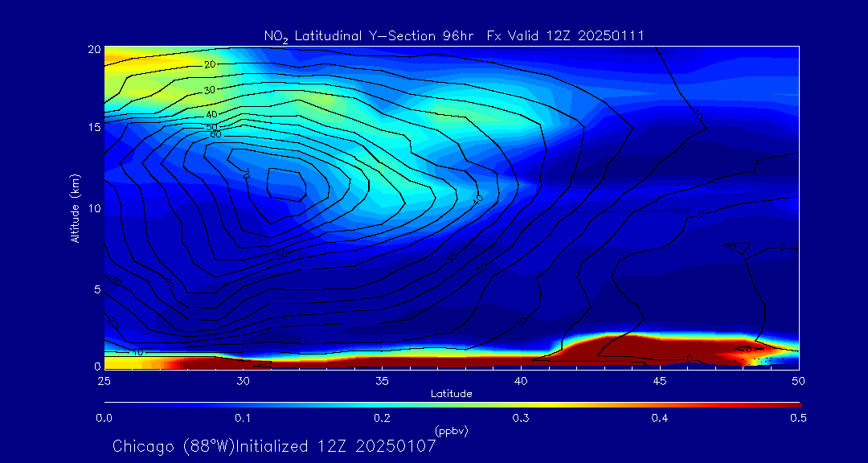This screenshot has height=463, width=868.
Task: Click the colorbar value label 0.1
Action: click(x=243, y=418)
